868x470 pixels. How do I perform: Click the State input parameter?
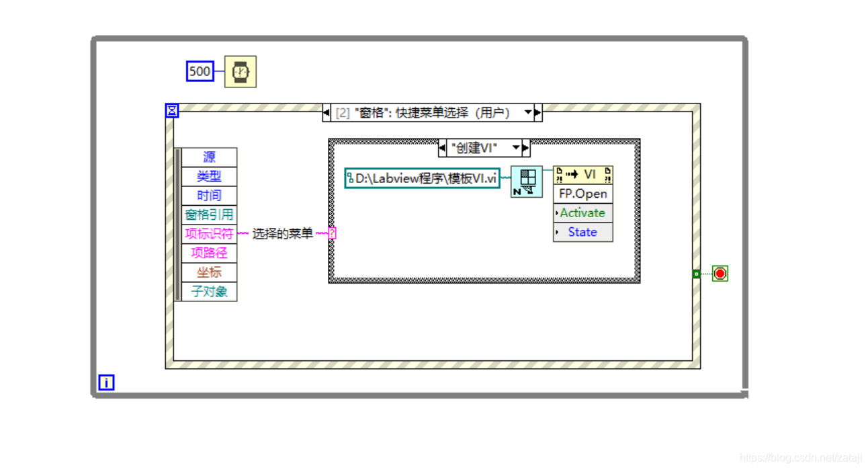pyautogui.click(x=583, y=232)
